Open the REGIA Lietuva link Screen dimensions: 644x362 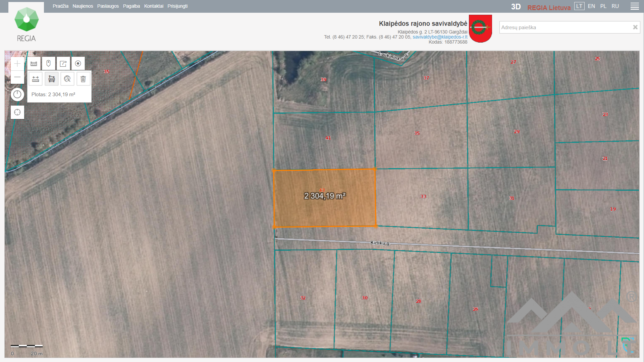[549, 7]
